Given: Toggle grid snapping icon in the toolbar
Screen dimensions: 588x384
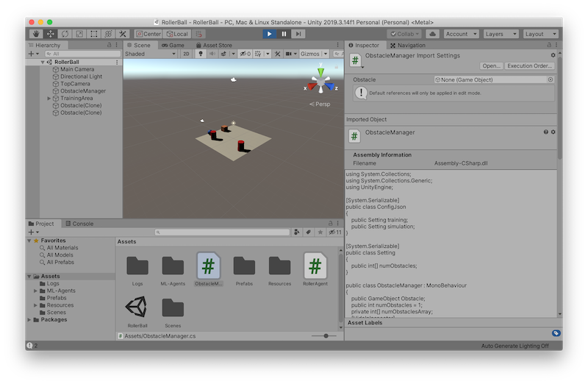Looking at the screenshot, I should tap(199, 34).
